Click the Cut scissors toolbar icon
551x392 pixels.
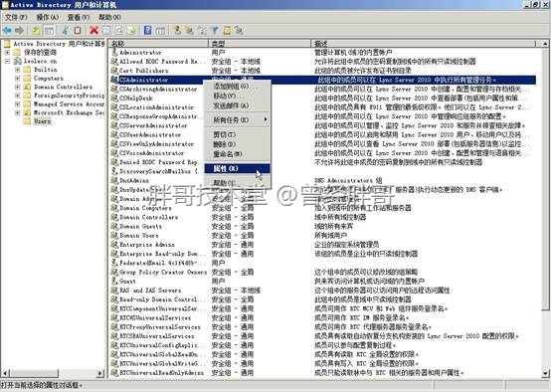(x=66, y=31)
